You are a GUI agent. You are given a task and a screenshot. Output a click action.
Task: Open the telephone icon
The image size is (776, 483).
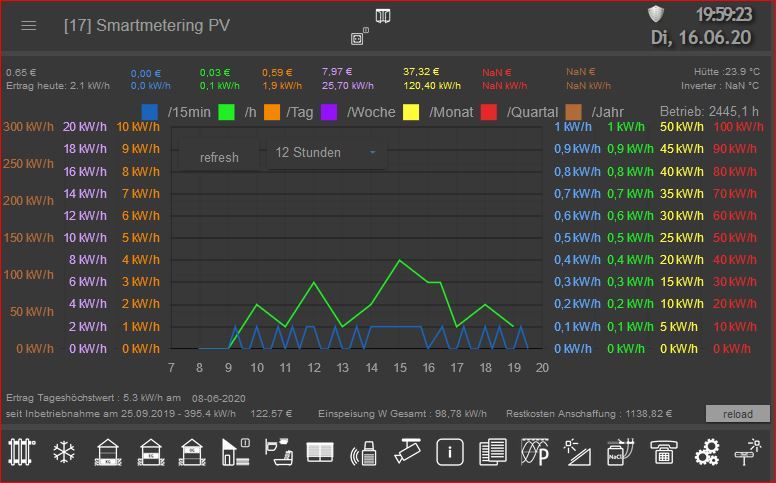tap(663, 452)
